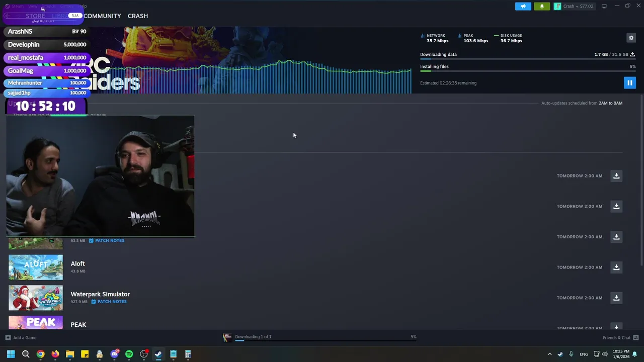Open Steam notifications bell button
This screenshot has height=362, width=644.
coord(542,6)
